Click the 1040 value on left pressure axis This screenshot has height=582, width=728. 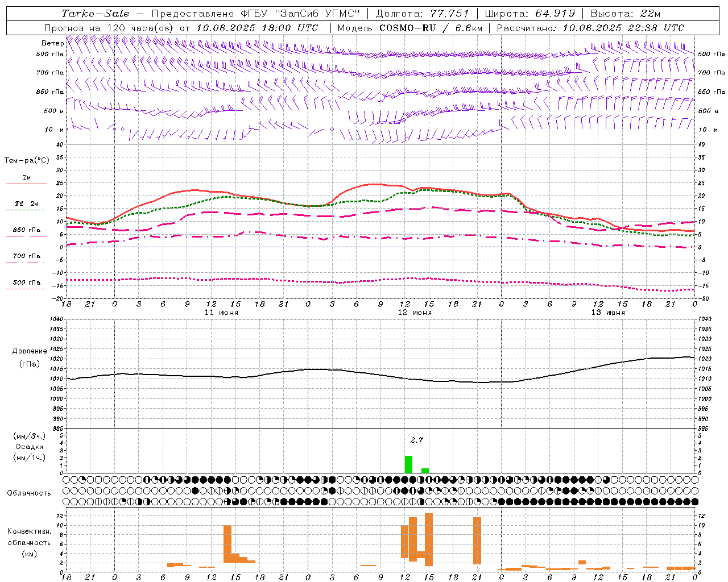coord(57,319)
